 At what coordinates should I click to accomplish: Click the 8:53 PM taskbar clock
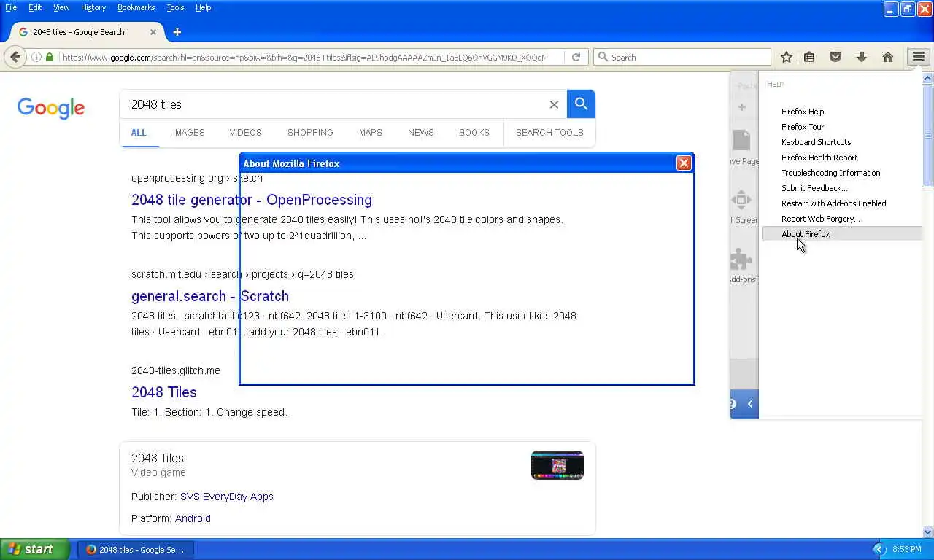[907, 550]
